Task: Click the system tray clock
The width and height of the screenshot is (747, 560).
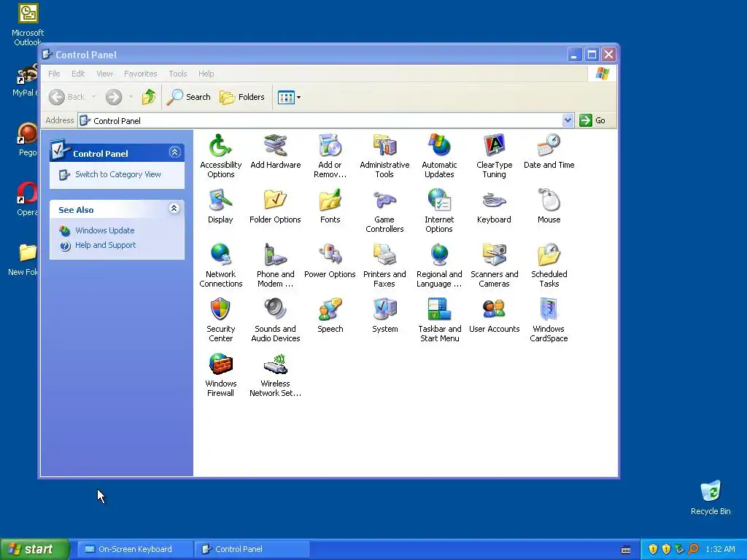Action: 720,550
